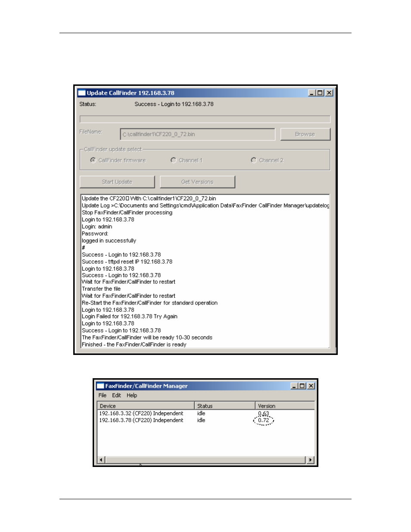411x532 pixels.
Task: Click the Manager scrollbar right arrow
Action: coord(311,460)
